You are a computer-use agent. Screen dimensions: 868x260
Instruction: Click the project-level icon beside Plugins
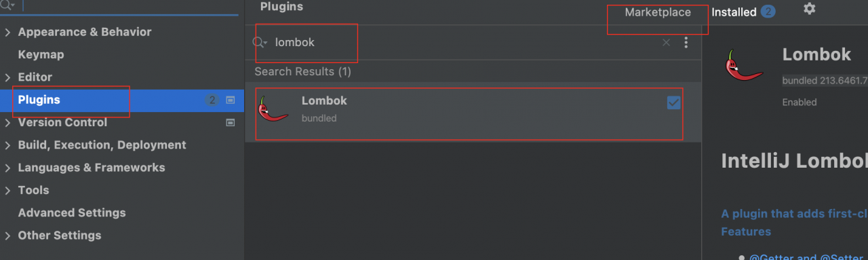pyautogui.click(x=230, y=100)
